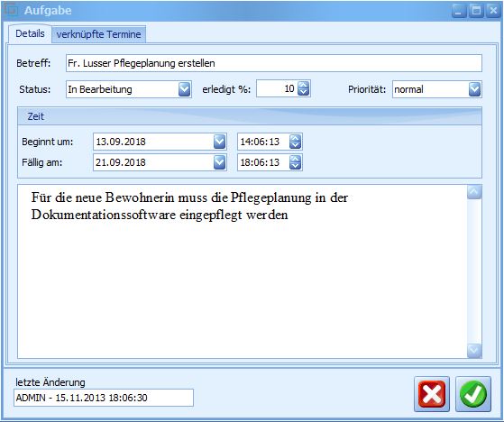The image size is (504, 422).
Task: Open the Status dropdown arrow
Action: coord(185,89)
